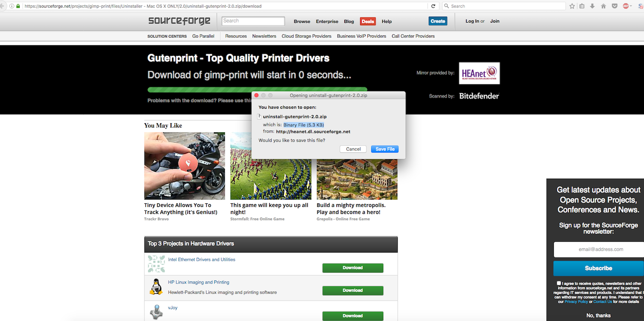Open the Help menu
Viewport: 644px width, 321px height.
pos(387,21)
